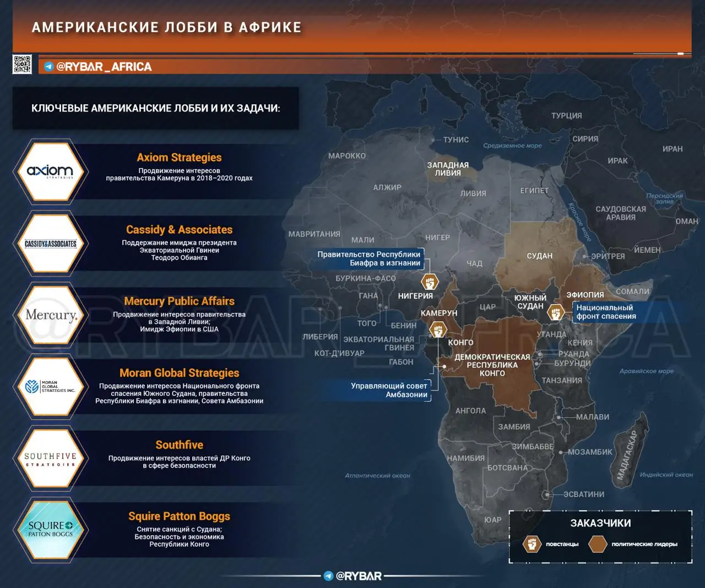The height and width of the screenshot is (588, 705).
Task: Click the Cassidy & Associates logo hexagon
Action: tap(50, 244)
